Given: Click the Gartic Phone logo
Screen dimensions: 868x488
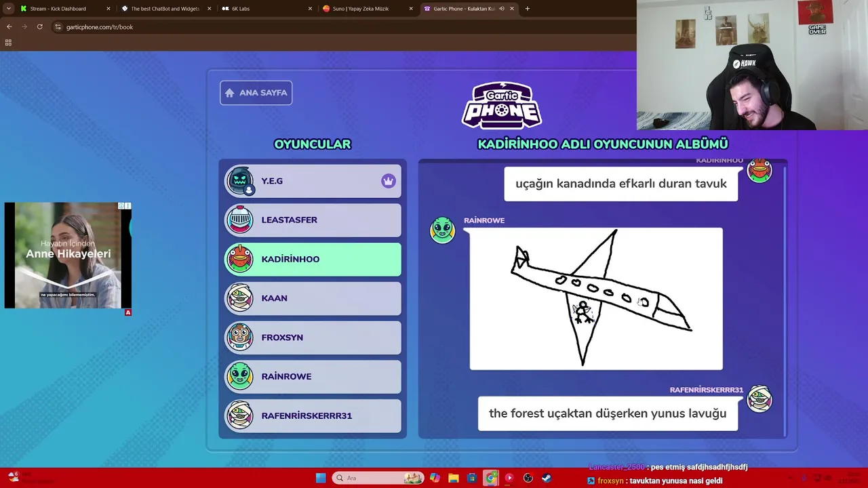Looking at the screenshot, I should point(502,105).
